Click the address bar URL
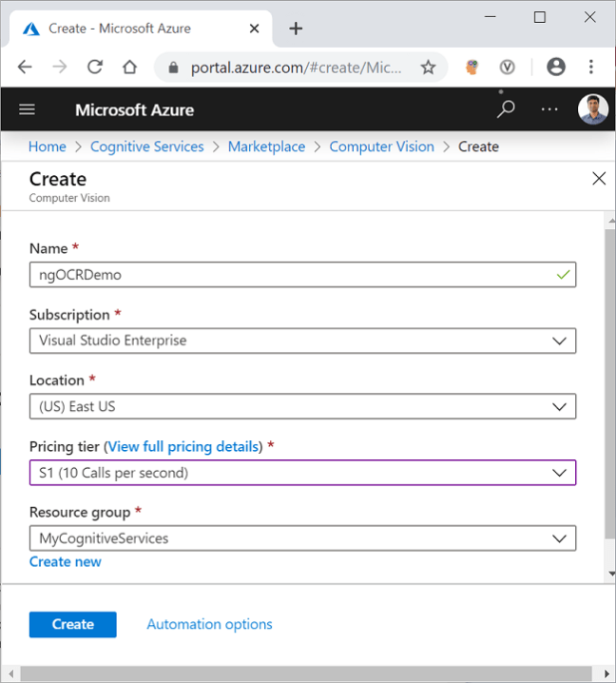The height and width of the screenshot is (683, 616). click(296, 68)
